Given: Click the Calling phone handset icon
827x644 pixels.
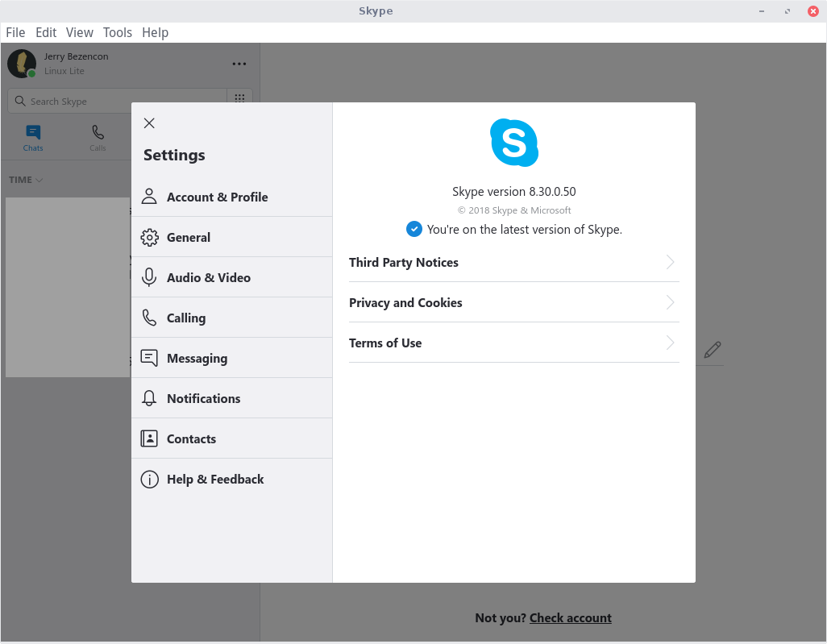Looking at the screenshot, I should click(149, 318).
